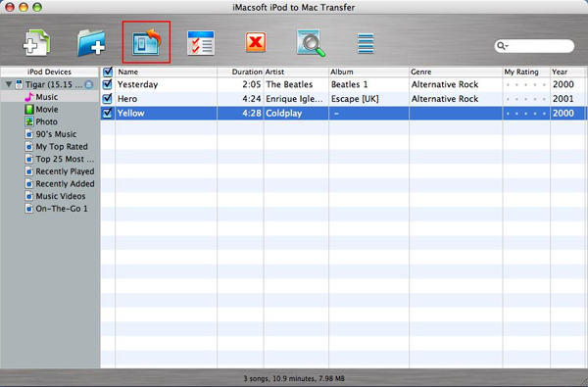Click the Music Videos playlist icon
This screenshot has width=588, height=387.
pyautogui.click(x=28, y=196)
